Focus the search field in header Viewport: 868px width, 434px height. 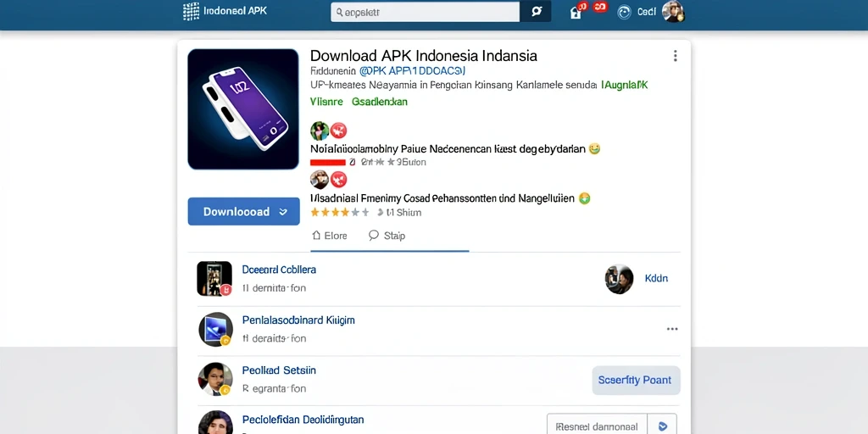click(426, 12)
